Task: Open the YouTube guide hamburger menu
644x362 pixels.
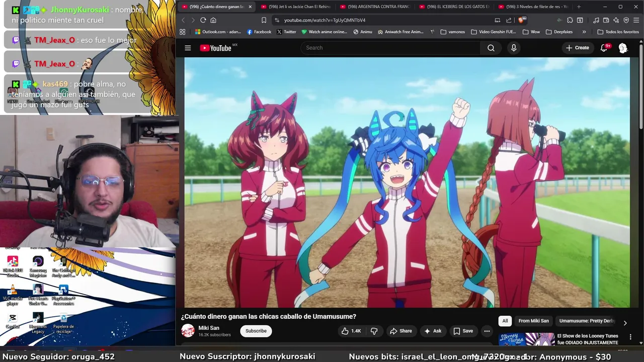Action: pyautogui.click(x=188, y=48)
